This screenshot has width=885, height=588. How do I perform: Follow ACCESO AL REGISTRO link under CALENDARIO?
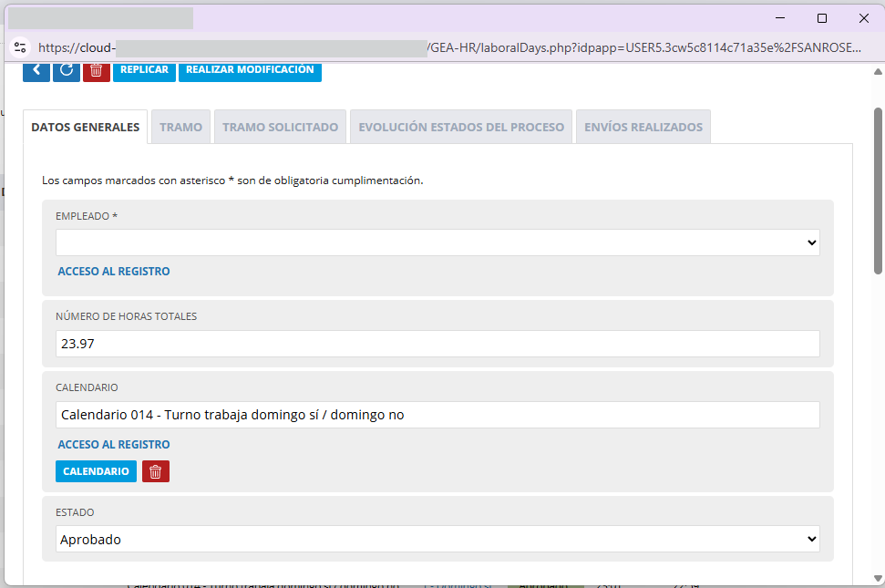click(114, 445)
